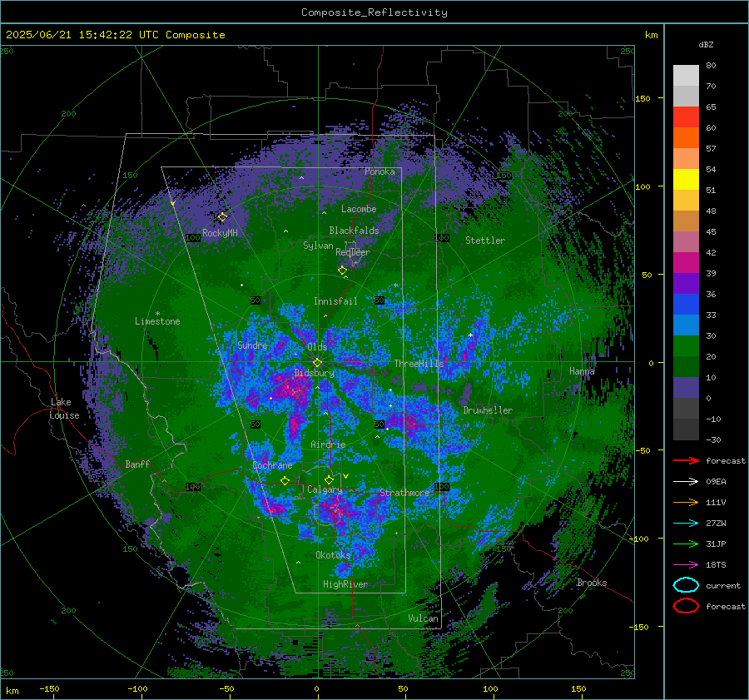Click the HighRiver city label
Viewport: 749px width, 700px height.
pos(345,584)
